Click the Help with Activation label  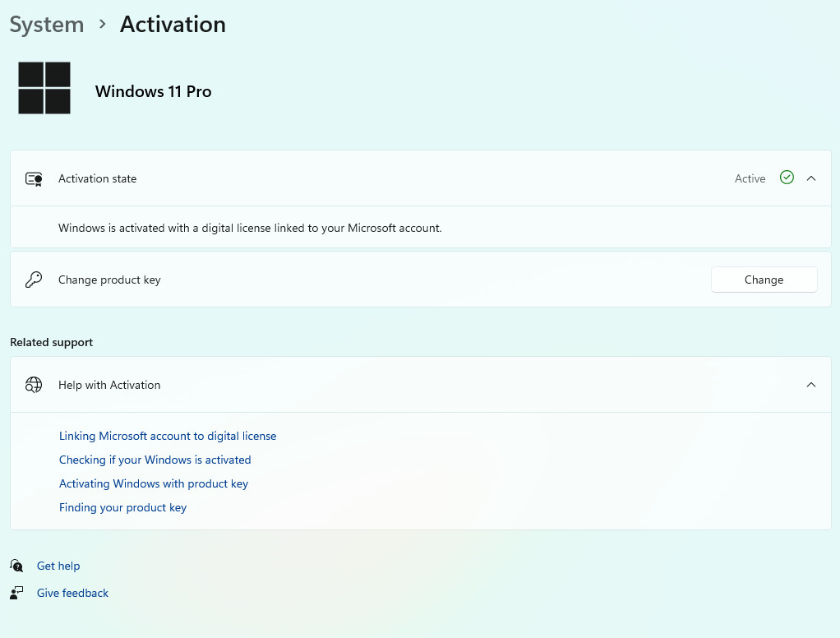(x=109, y=385)
